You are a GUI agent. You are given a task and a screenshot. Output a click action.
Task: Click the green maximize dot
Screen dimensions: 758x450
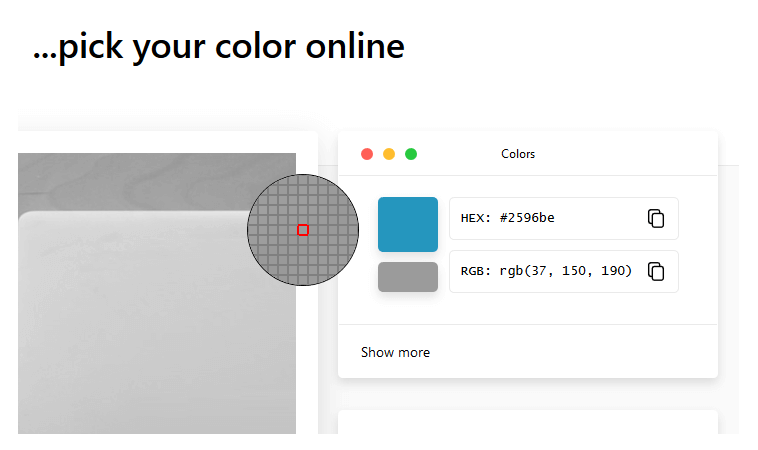coord(411,154)
